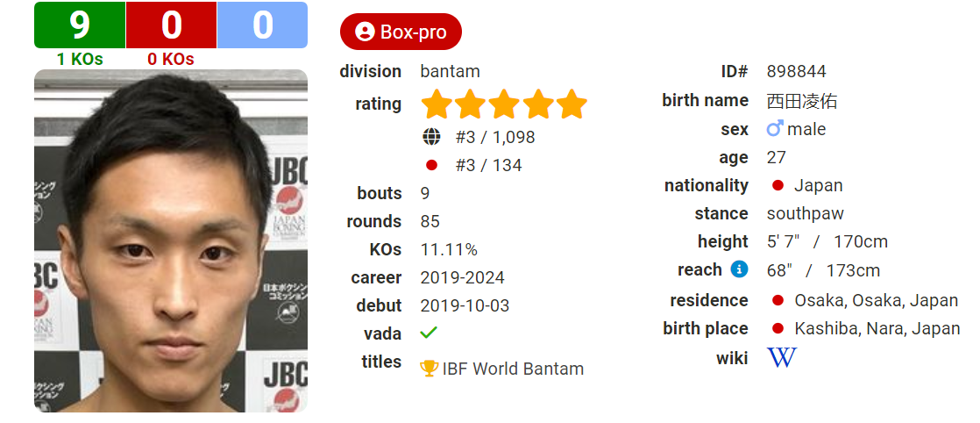Click the globe world ranking icon

431,136
